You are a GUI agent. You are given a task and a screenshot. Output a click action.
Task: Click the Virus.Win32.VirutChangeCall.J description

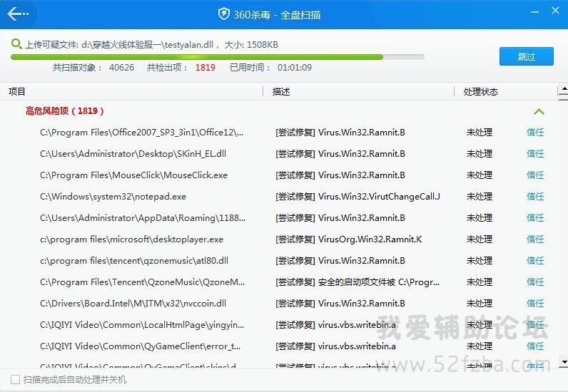(x=358, y=197)
